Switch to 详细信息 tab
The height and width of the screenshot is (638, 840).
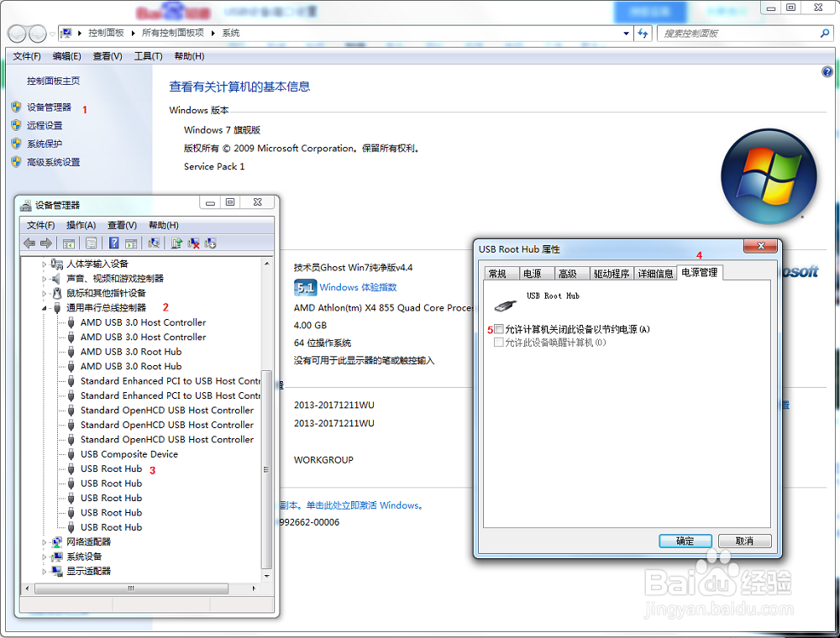(655, 274)
